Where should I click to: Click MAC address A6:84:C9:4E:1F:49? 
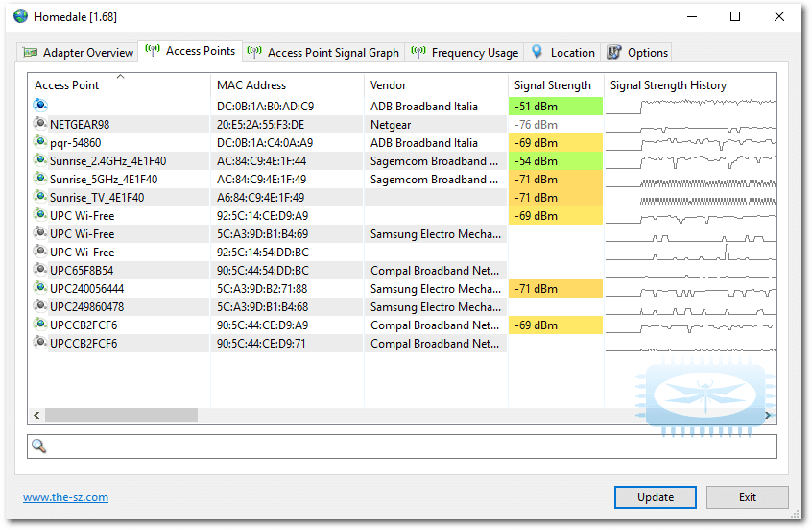[260, 198]
